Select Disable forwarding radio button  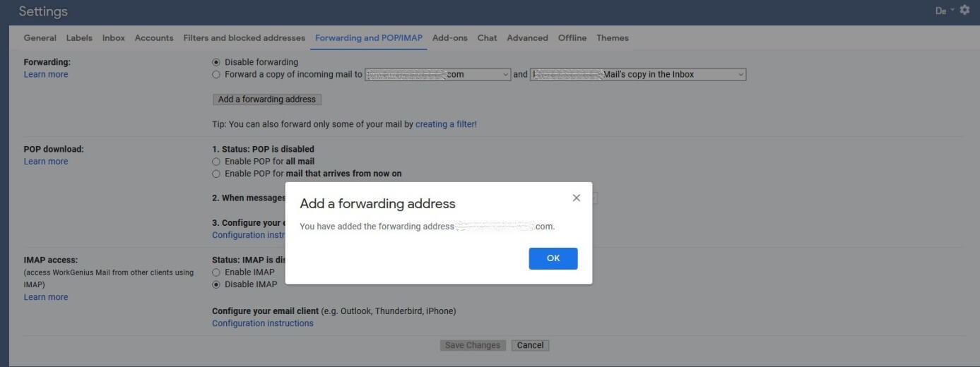point(217,62)
